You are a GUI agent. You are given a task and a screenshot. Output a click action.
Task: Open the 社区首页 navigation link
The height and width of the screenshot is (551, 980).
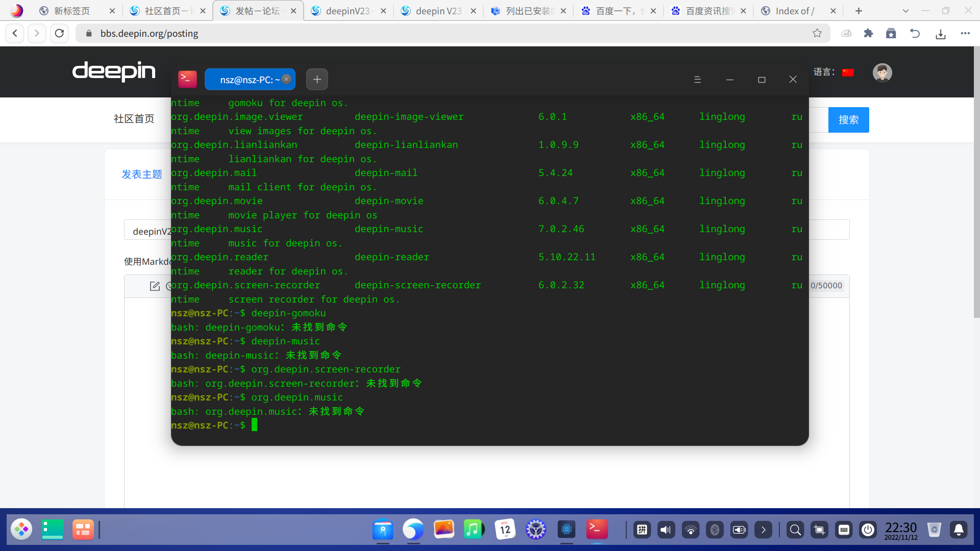coord(134,119)
